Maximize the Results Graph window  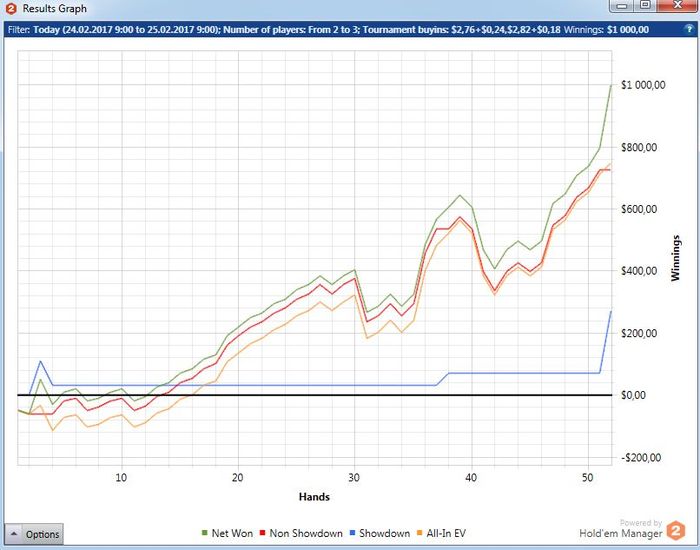coord(645,6)
